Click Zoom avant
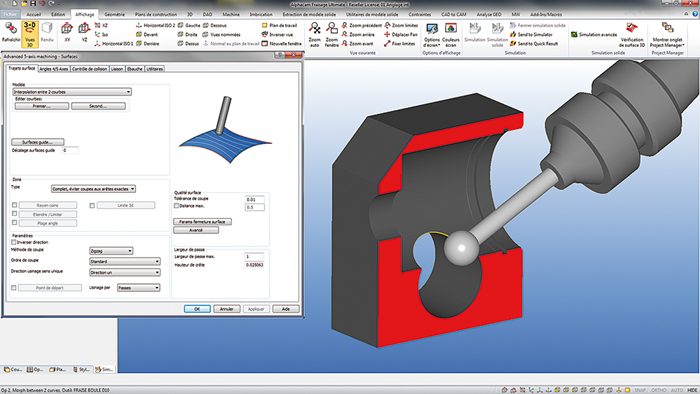700x394 pixels. (x=357, y=44)
